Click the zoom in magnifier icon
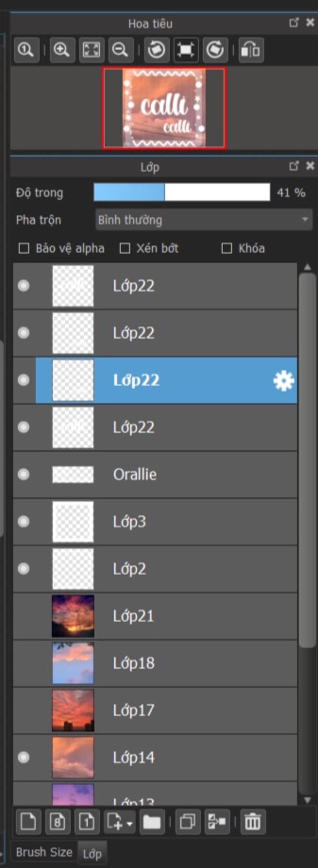 62,50
